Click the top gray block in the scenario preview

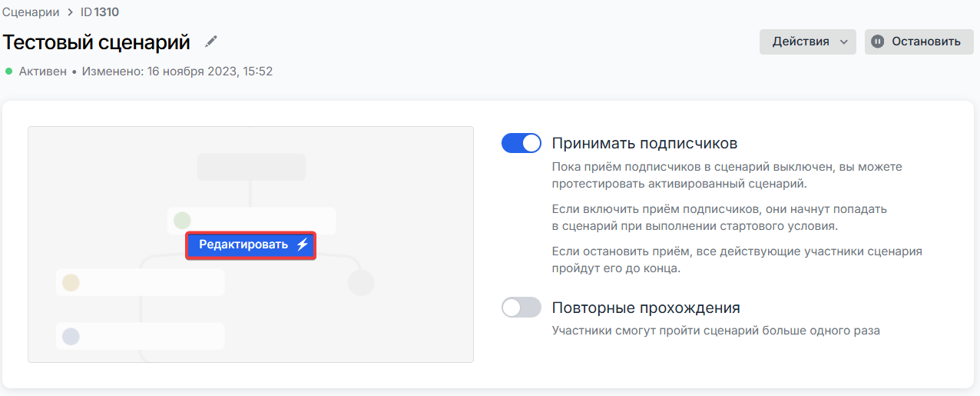click(x=251, y=167)
